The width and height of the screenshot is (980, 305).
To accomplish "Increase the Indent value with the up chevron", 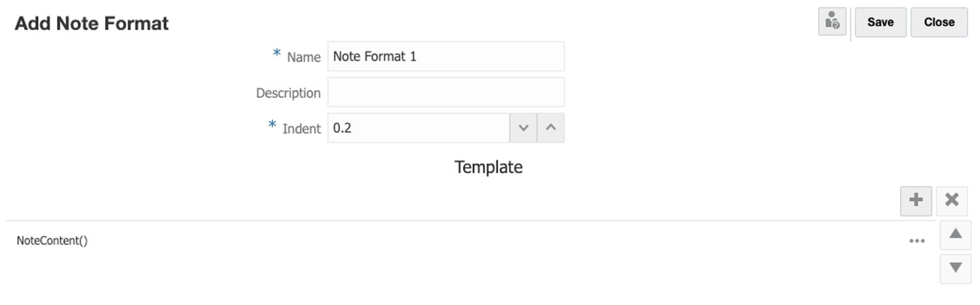I will click(x=551, y=128).
